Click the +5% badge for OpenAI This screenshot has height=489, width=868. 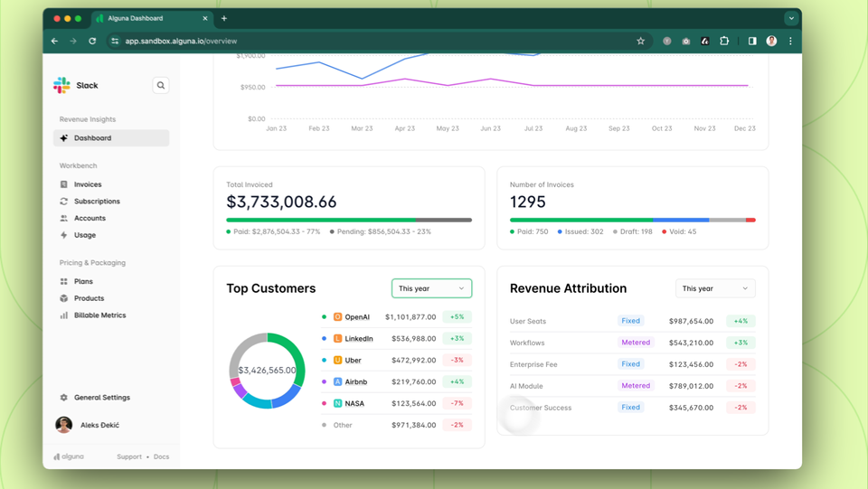pyautogui.click(x=458, y=317)
